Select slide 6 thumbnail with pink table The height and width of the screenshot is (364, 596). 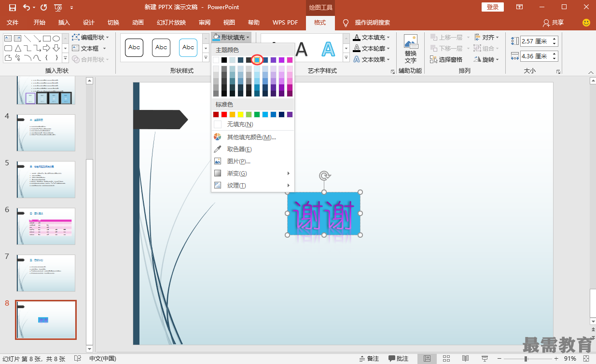point(46,226)
